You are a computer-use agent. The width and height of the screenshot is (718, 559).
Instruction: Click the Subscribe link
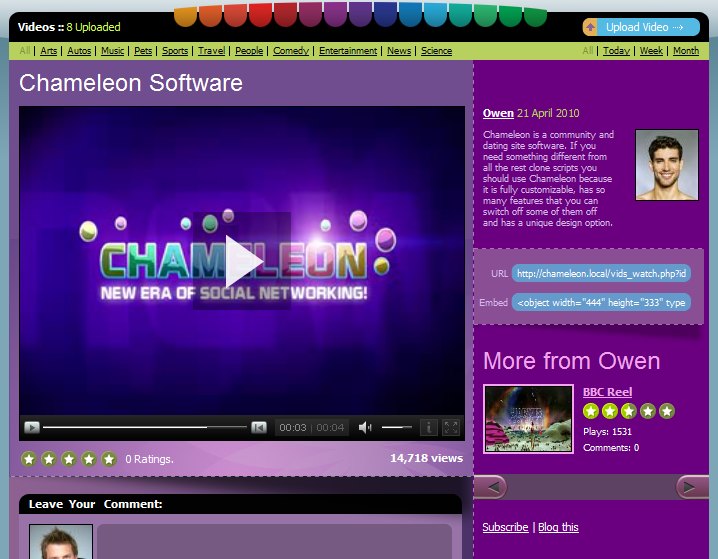pos(505,527)
